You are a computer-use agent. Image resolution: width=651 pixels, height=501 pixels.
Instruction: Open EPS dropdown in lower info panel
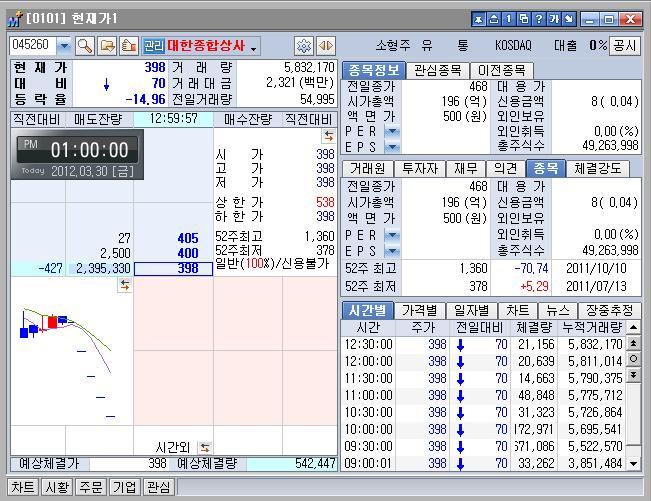pos(392,251)
